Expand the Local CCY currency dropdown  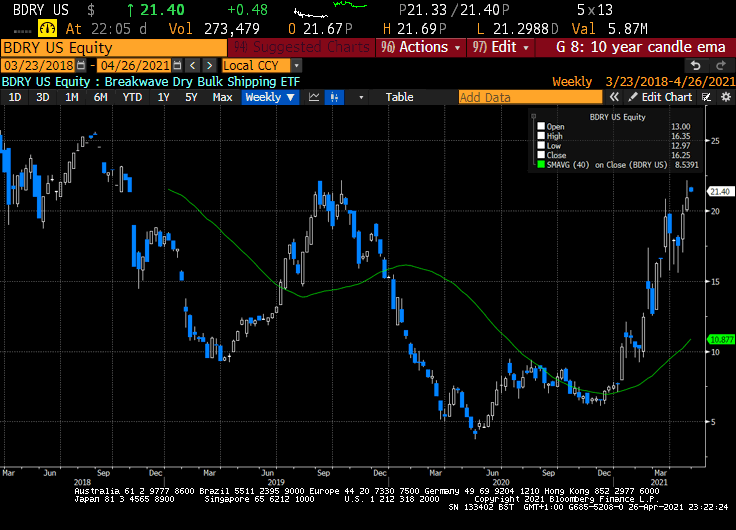pos(296,65)
